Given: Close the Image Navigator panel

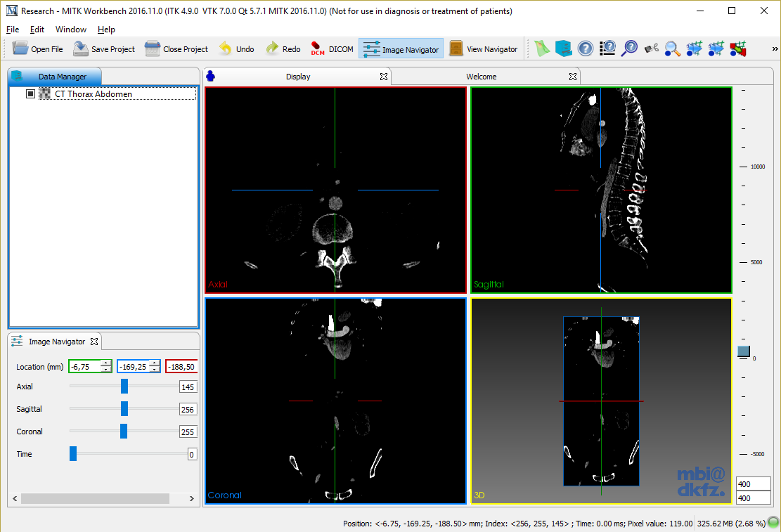Looking at the screenshot, I should [94, 342].
